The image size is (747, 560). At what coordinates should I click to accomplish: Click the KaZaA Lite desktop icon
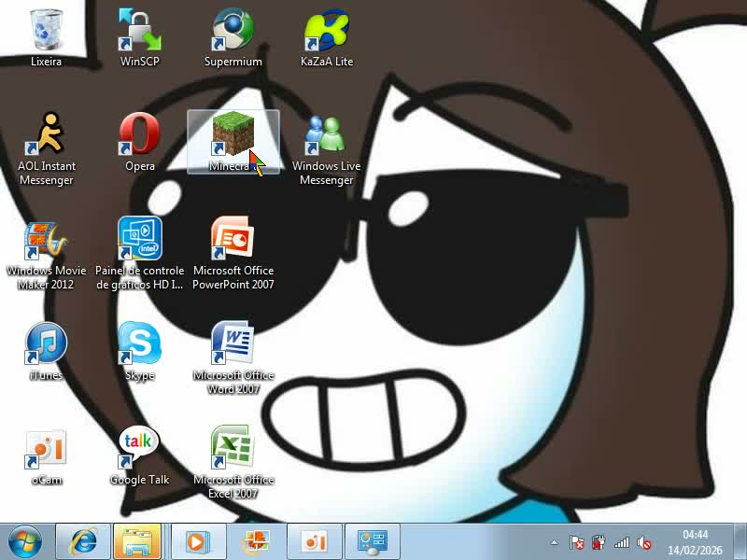326,31
